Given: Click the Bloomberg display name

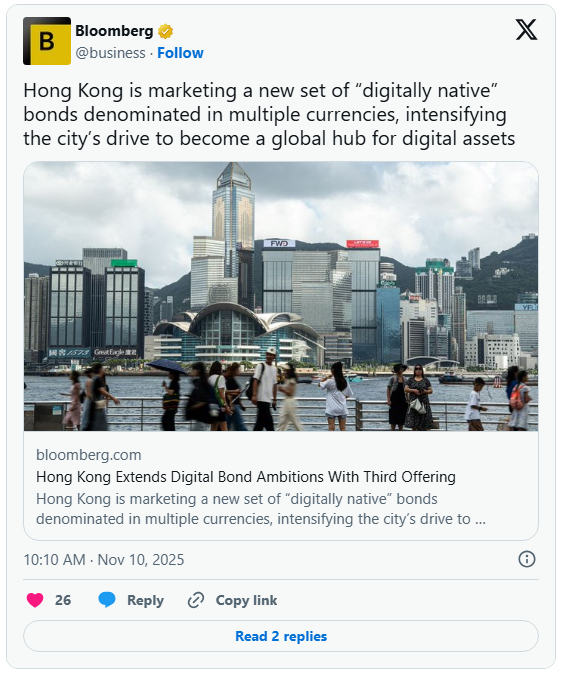Looking at the screenshot, I should 114,31.
